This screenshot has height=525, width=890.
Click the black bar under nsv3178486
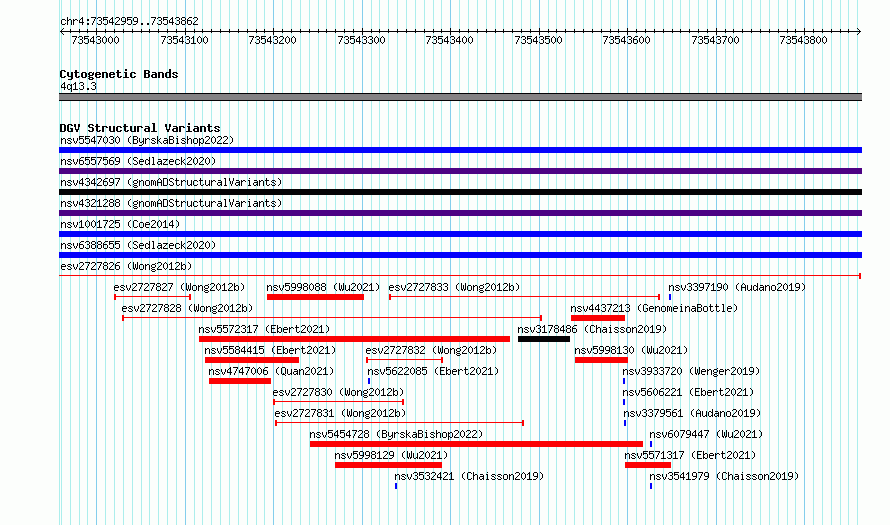[x=544, y=339]
